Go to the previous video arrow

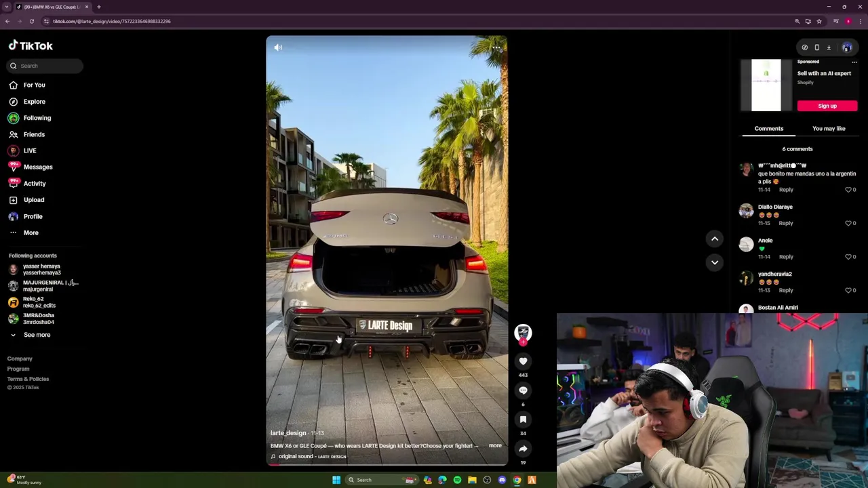[x=715, y=239]
